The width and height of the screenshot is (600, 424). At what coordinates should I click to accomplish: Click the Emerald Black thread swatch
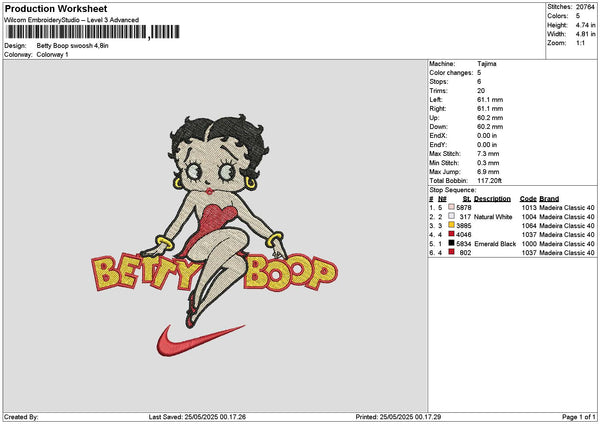tap(452, 243)
